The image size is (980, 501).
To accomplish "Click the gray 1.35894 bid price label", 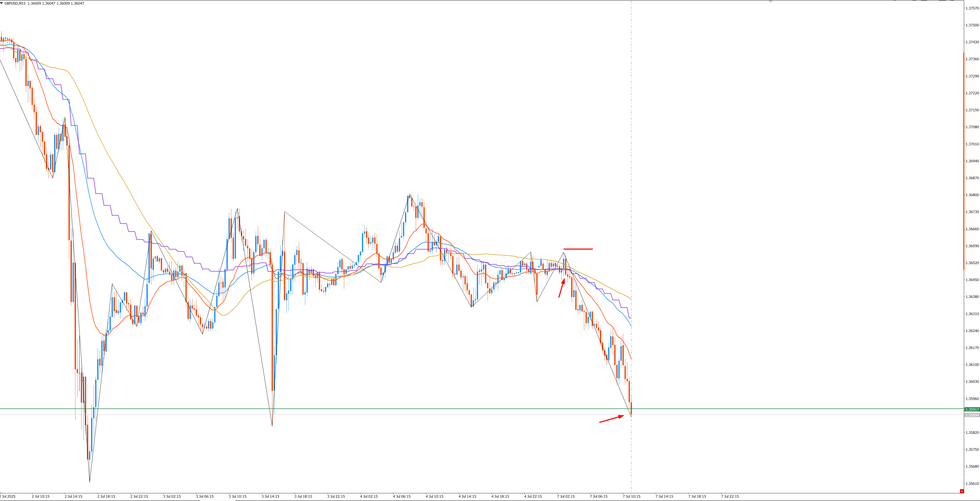I will coord(972,415).
